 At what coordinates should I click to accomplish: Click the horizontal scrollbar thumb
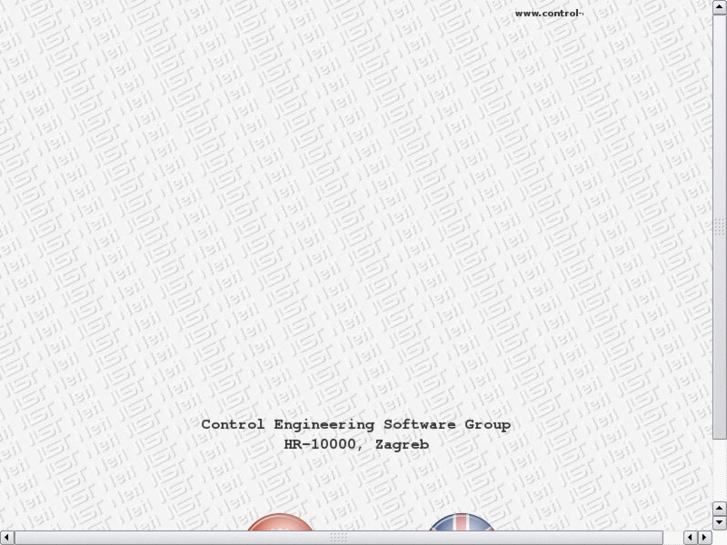(x=339, y=538)
